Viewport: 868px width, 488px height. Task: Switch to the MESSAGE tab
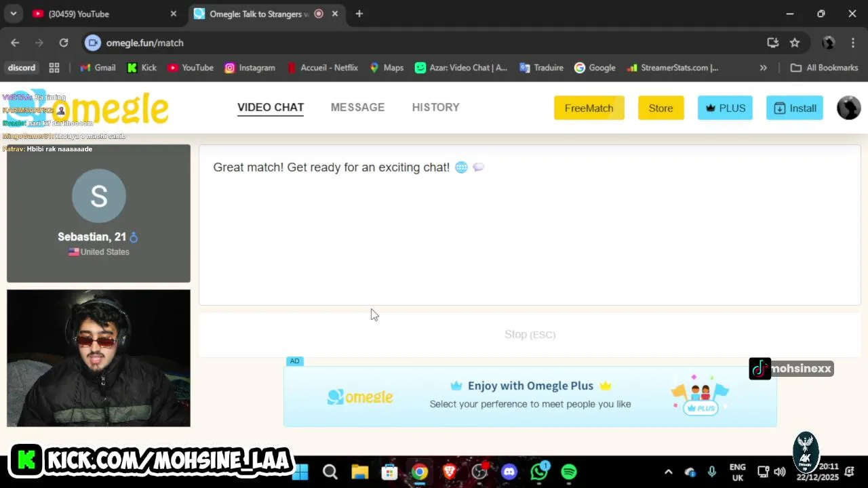[357, 107]
